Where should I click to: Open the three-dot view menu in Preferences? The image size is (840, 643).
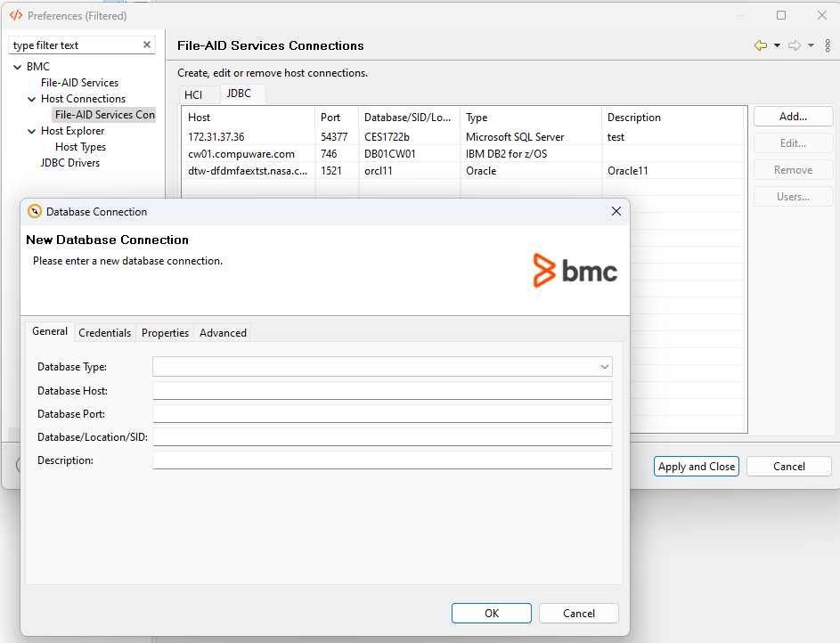coord(828,45)
